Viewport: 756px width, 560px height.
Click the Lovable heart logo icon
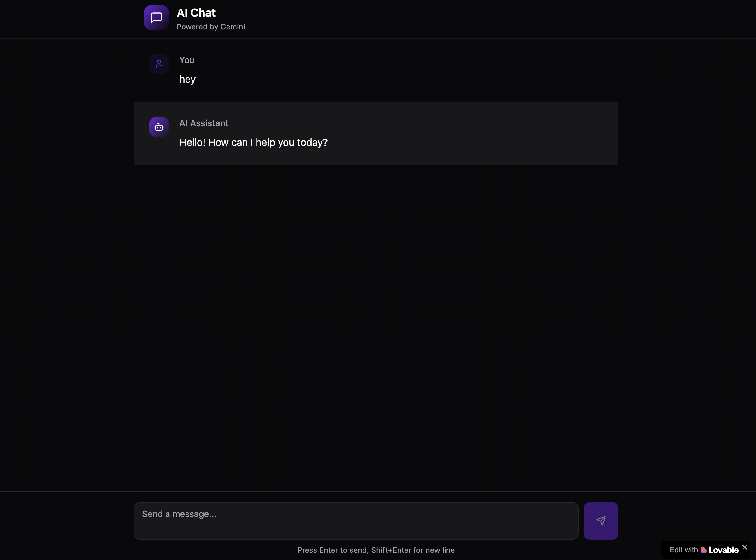click(x=704, y=550)
